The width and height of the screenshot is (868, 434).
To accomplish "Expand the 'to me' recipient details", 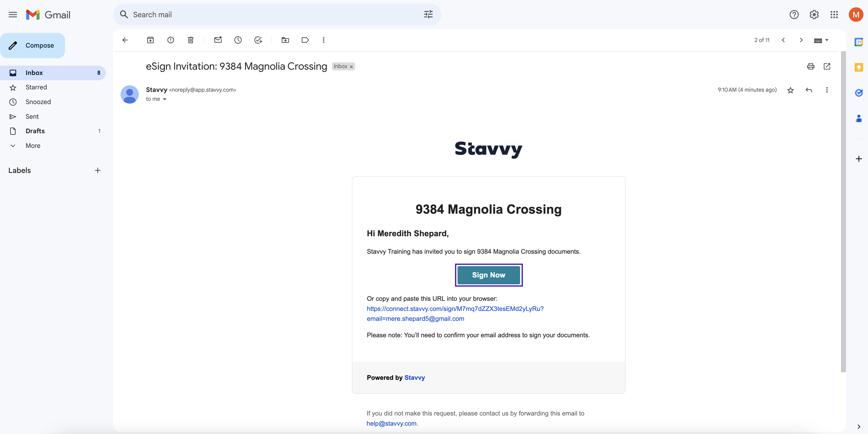I will point(164,99).
